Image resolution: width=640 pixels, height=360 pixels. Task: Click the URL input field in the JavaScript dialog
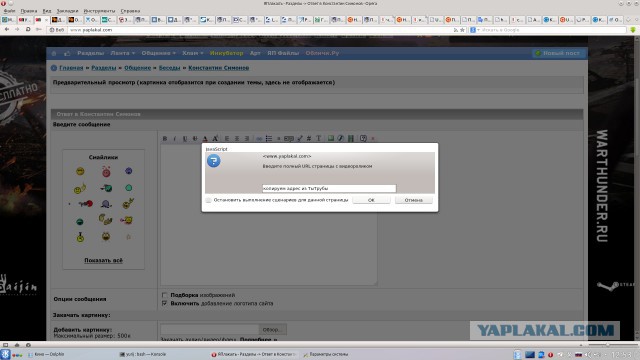329,188
